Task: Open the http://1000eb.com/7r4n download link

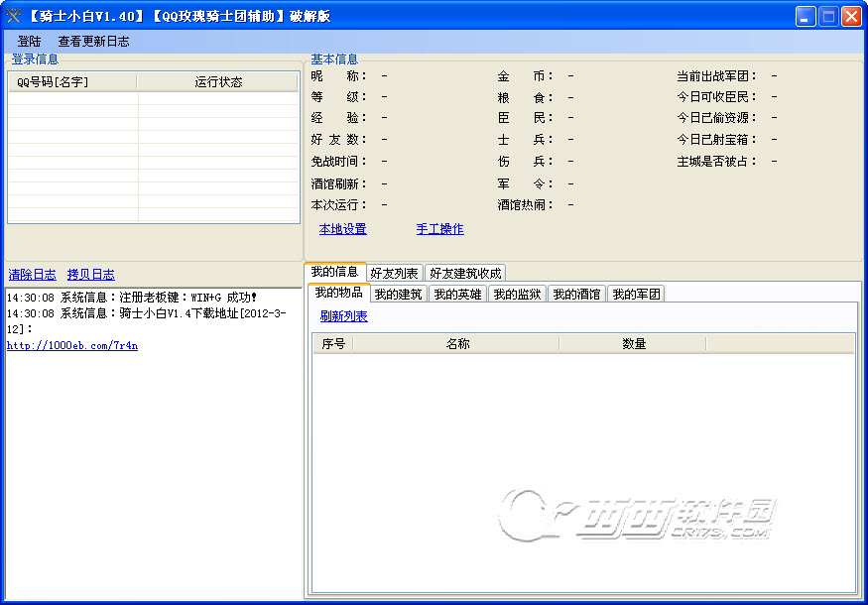Action: 72,345
